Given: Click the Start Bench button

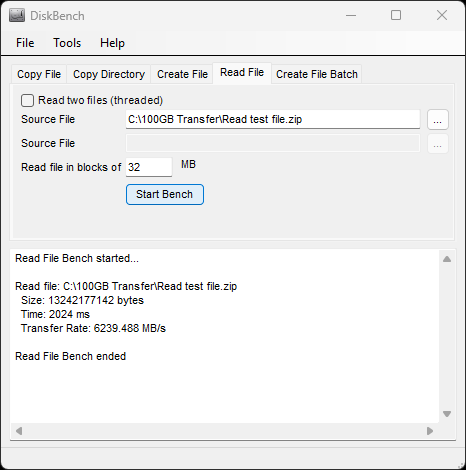Looking at the screenshot, I should click(165, 194).
